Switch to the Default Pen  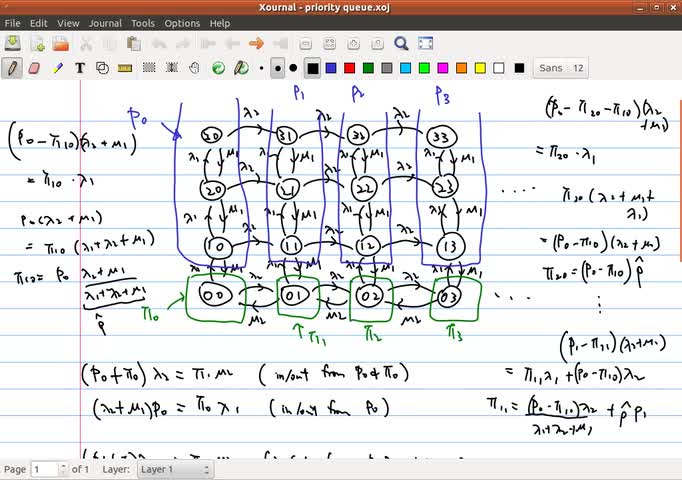(241, 68)
